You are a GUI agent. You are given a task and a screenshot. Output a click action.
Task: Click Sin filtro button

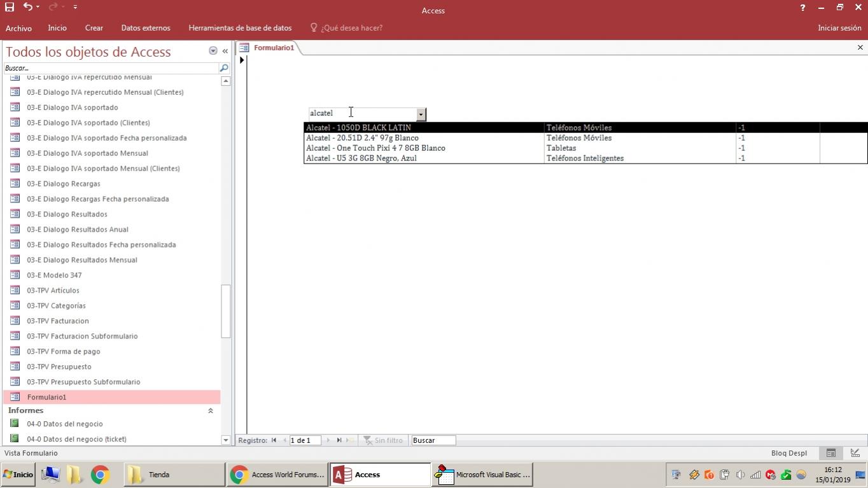[383, 440]
